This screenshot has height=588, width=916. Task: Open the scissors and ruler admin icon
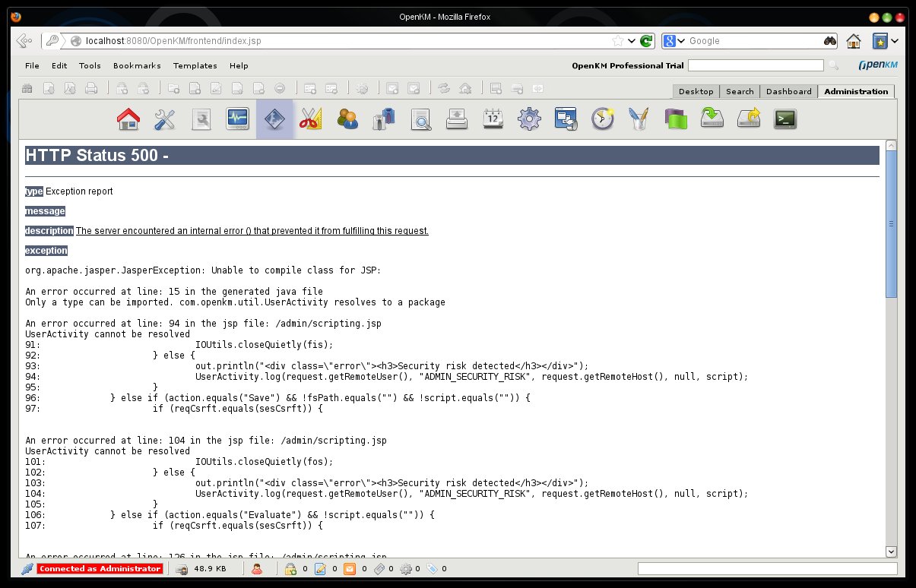tap(311, 119)
